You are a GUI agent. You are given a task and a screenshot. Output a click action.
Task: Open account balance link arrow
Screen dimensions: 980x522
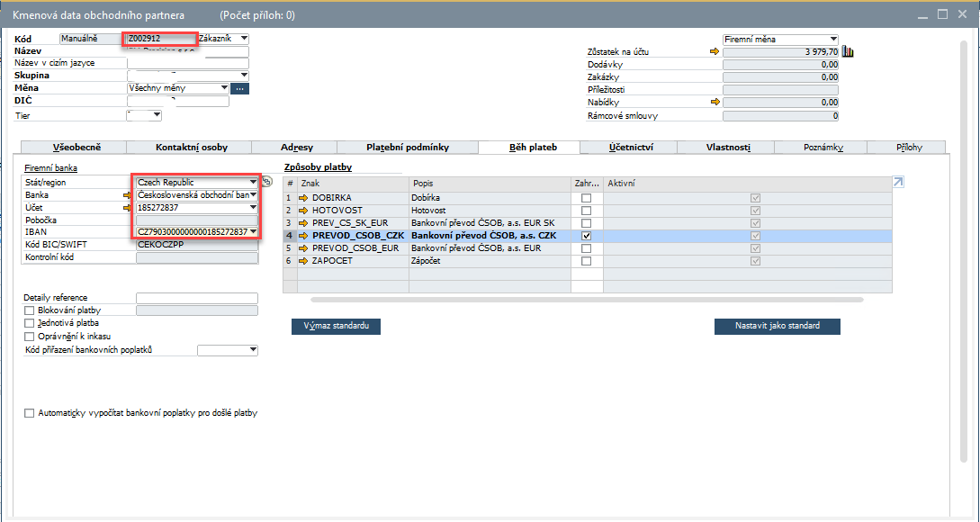point(715,52)
